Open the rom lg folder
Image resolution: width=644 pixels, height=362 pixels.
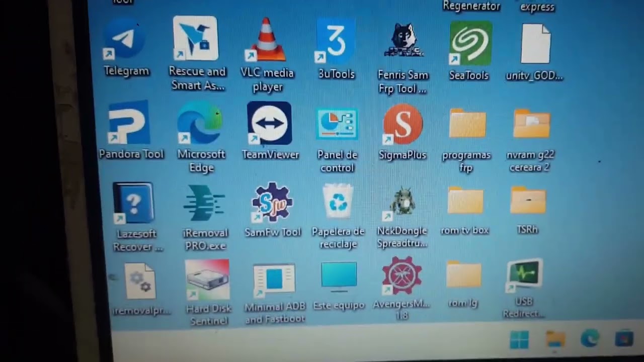(464, 275)
